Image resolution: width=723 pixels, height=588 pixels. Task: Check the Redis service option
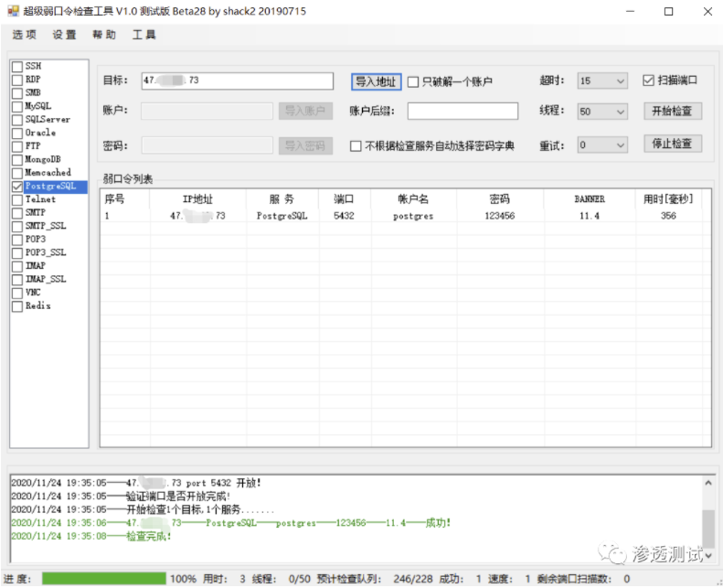click(x=17, y=306)
